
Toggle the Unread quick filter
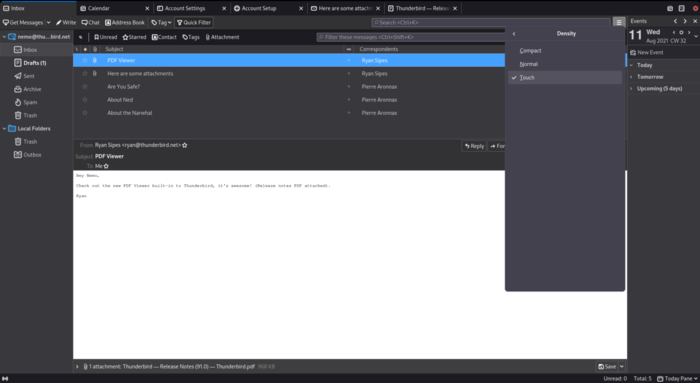pos(105,37)
